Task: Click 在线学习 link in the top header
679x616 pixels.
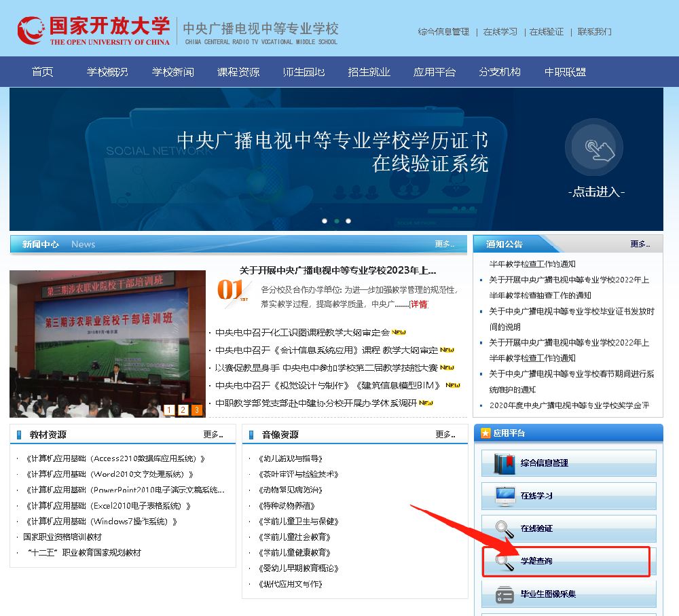Action: tap(500, 32)
